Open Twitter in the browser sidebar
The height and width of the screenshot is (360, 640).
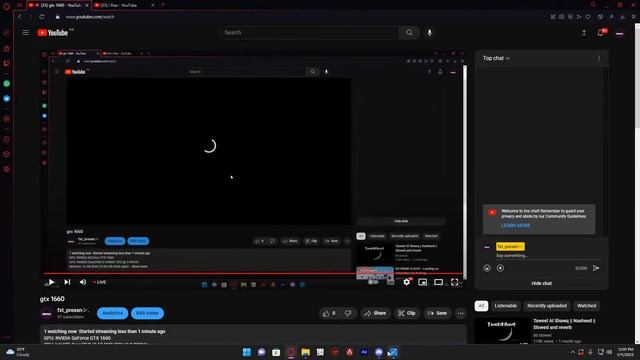coord(7,98)
